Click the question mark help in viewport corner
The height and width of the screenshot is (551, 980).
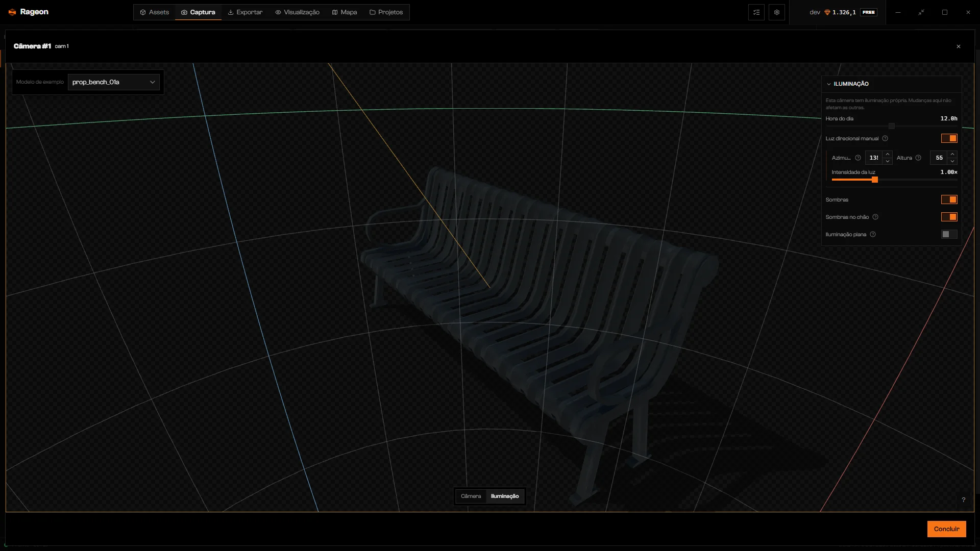(964, 500)
